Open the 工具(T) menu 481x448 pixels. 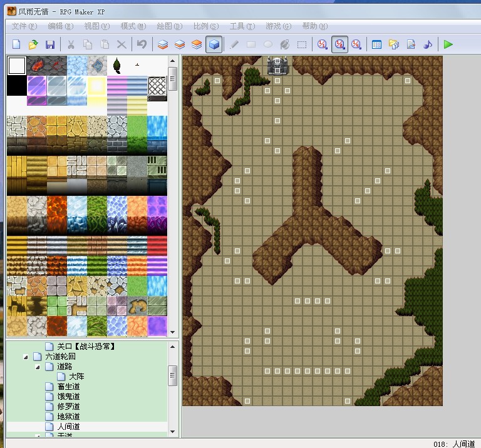pos(242,26)
